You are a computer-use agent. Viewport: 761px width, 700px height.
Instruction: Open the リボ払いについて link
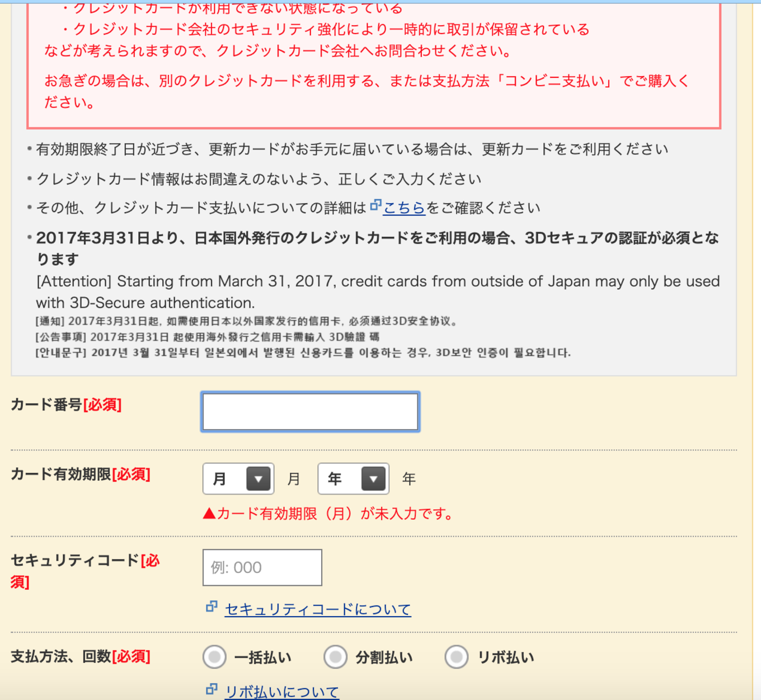[x=281, y=692]
